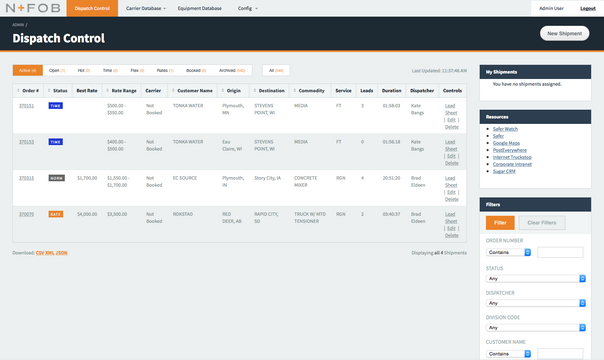Screen dimensions: 604x360
Task: Open the Equipment Database menu item
Action: pyautogui.click(x=199, y=8)
